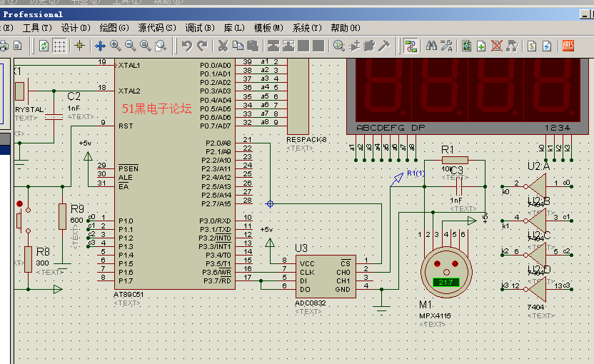Select the RESPACK8 label
The image size is (594, 364).
pyautogui.click(x=306, y=139)
